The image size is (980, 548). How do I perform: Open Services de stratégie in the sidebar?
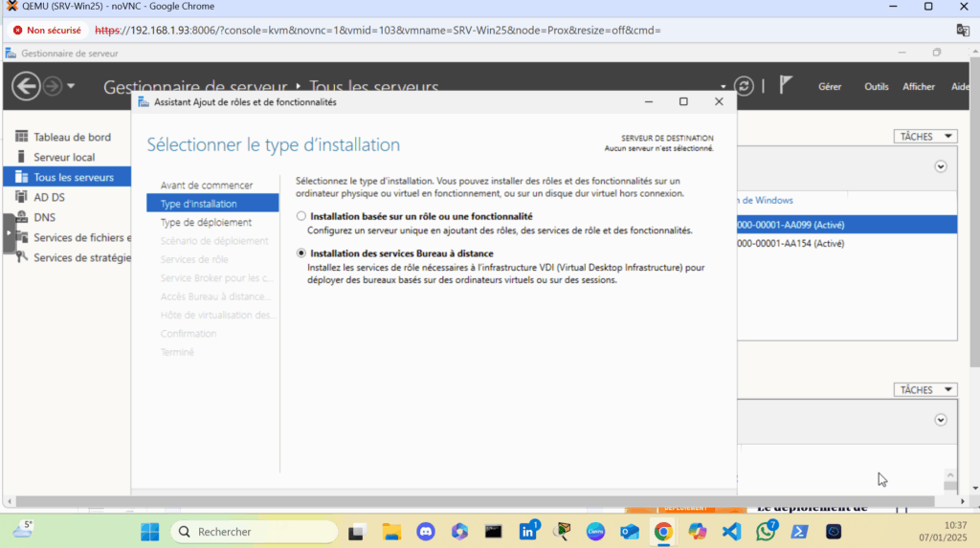click(82, 257)
